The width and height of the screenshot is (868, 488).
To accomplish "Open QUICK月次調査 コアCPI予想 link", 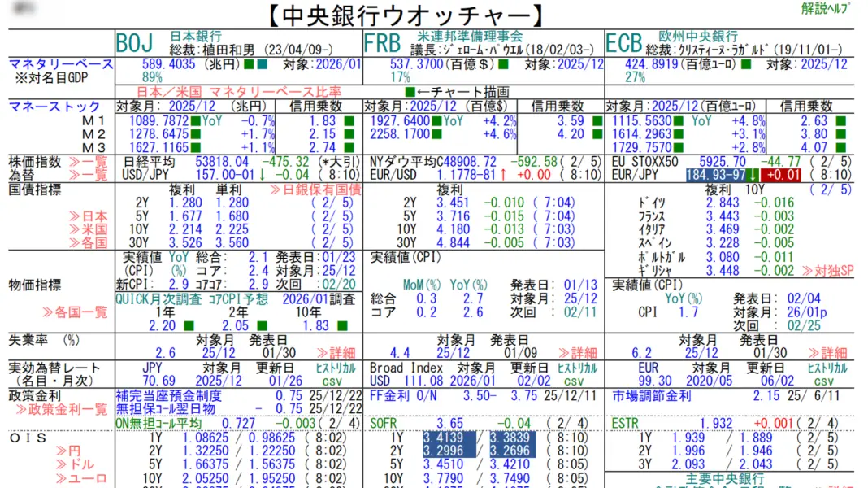I will (192, 299).
